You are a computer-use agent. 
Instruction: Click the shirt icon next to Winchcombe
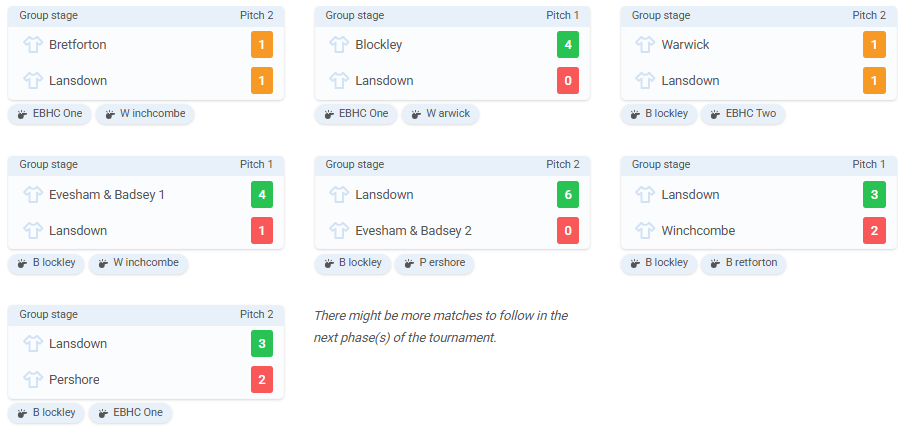tap(645, 231)
